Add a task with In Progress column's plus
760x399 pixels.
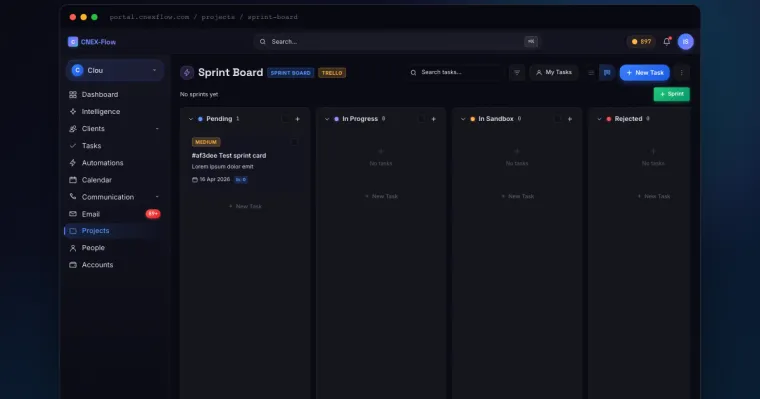434,119
